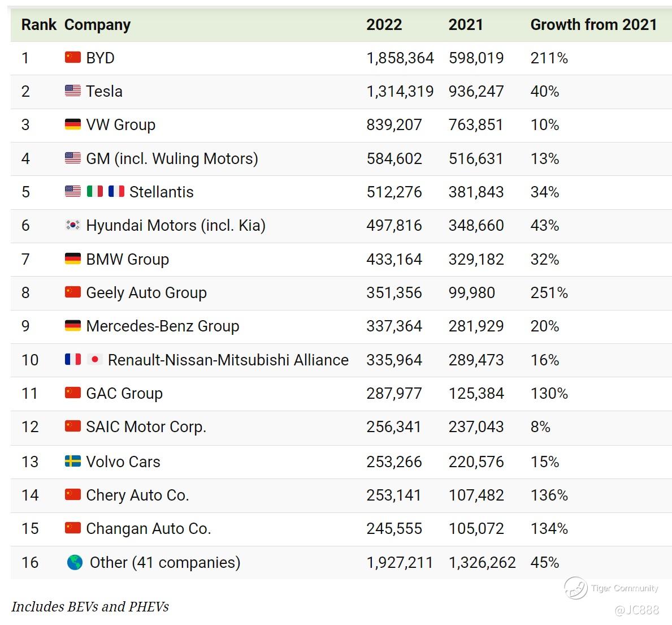
Task: Select Hyundai Motors (incl. Kia) text
Action: pyautogui.click(x=176, y=226)
